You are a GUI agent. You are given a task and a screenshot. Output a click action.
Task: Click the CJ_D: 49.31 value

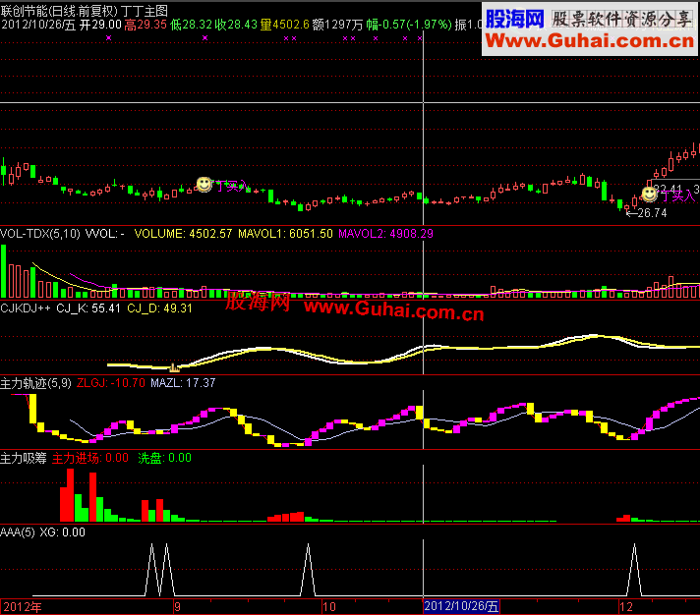tap(159, 308)
